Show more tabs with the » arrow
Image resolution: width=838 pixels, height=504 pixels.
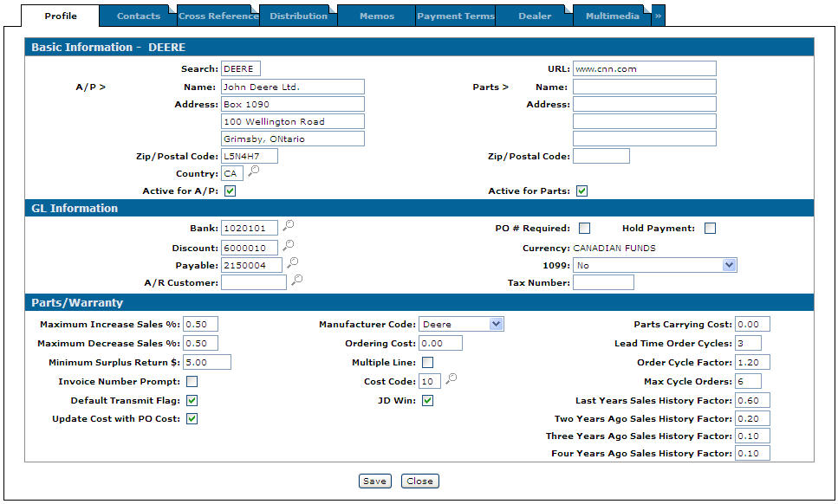coord(659,16)
